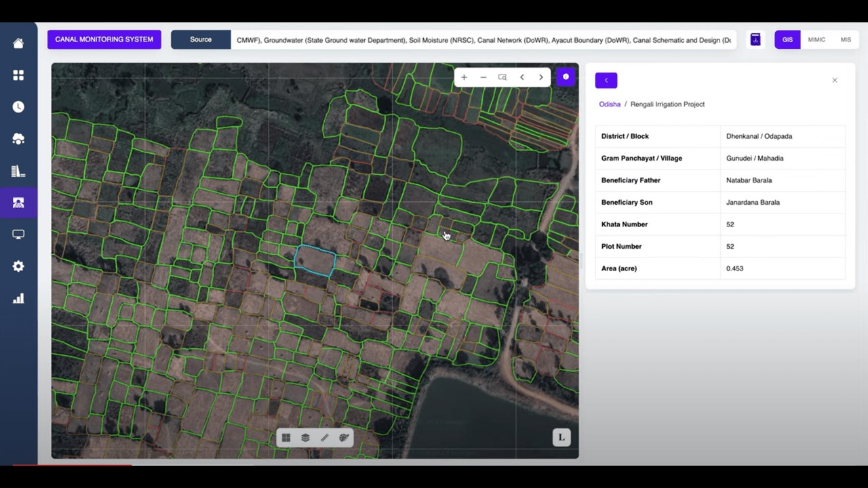Switch to the MIMIC tab
This screenshot has height=488, width=868.
click(816, 40)
